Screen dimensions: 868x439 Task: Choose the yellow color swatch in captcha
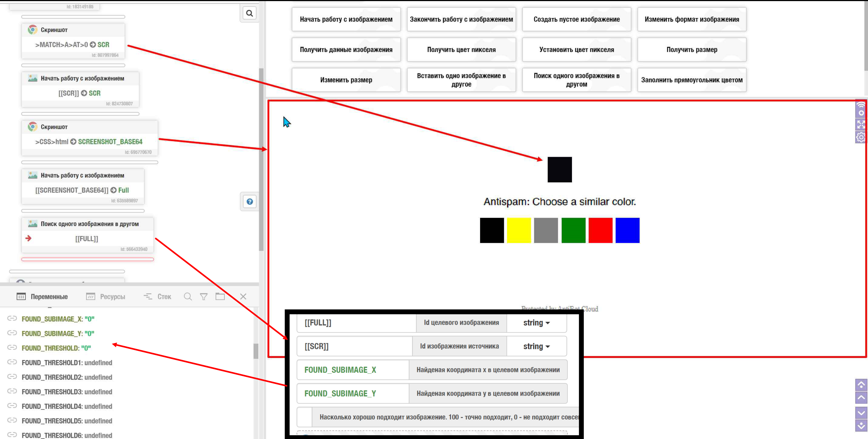pyautogui.click(x=519, y=230)
